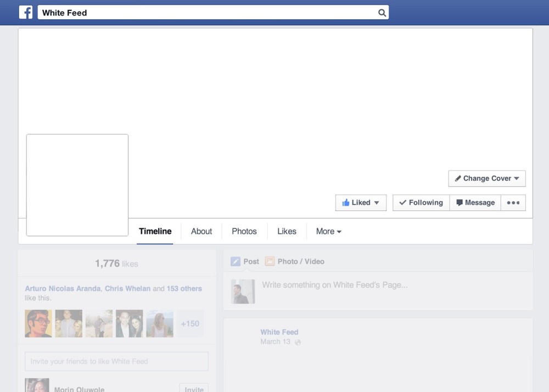This screenshot has height=392, width=549.
Task: Switch to the Timeline tab
Action: 155,231
